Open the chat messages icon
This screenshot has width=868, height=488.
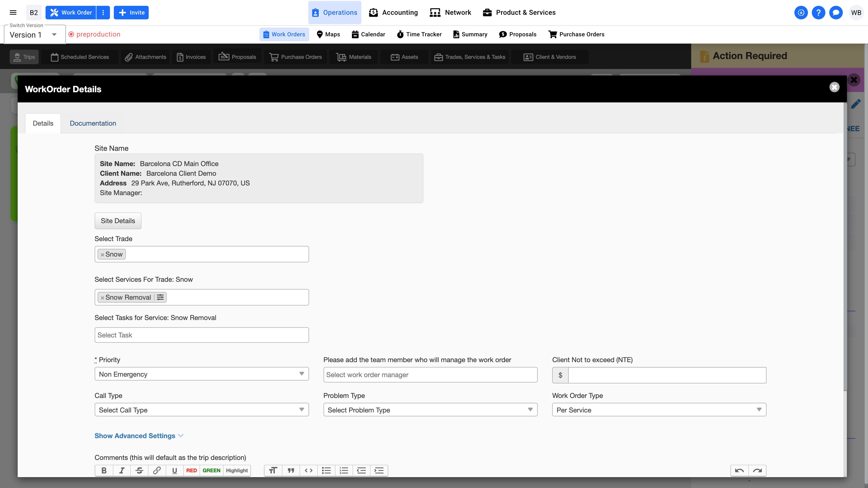click(836, 12)
